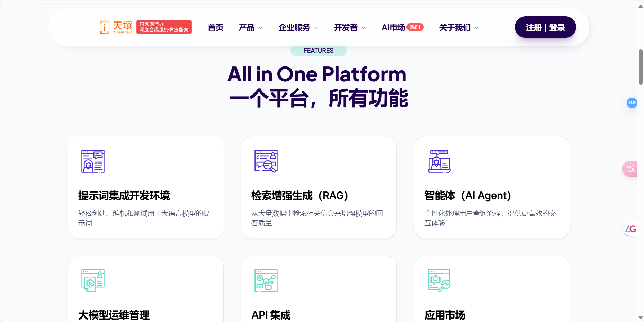Screen dimensions: 644x322
Task: Click the 提示词集成开发环境 card icon
Action: tap(92, 161)
